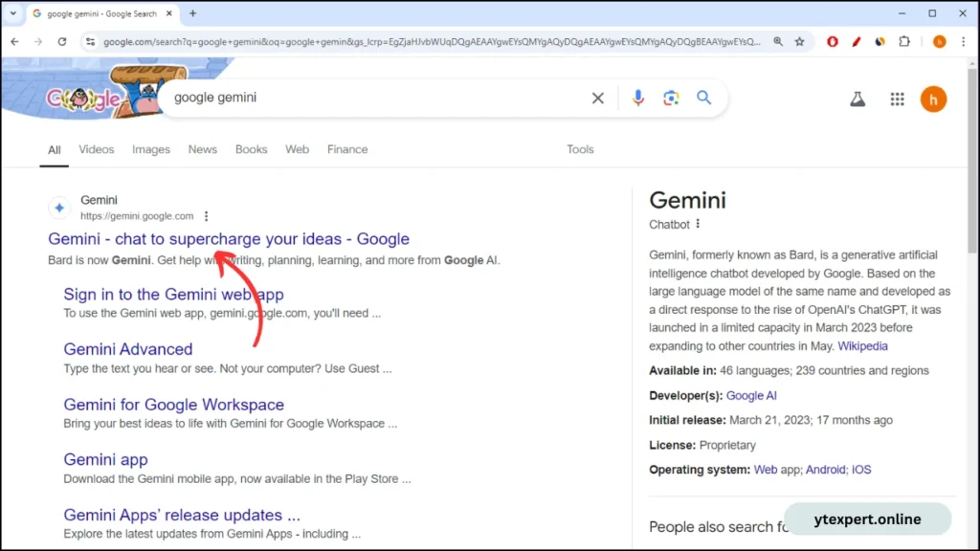Click inside the address bar
The width and height of the screenshot is (980, 551).
(x=383, y=42)
